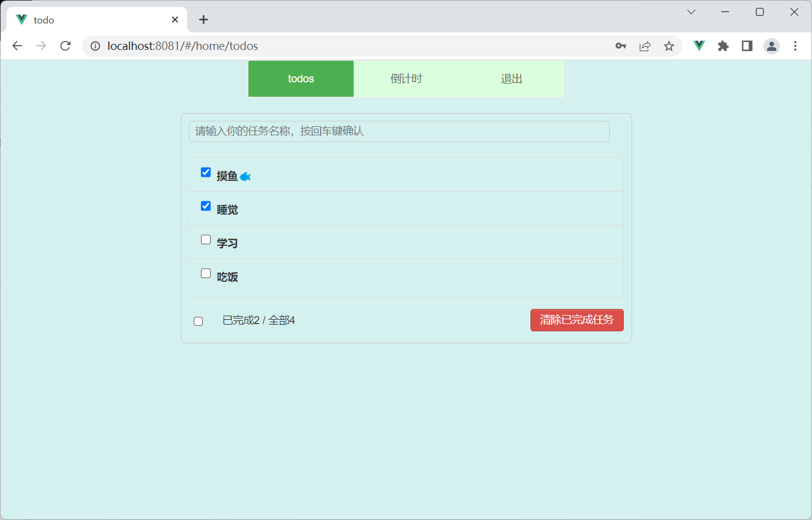Uncheck the 摸鱼 task checkbox
The width and height of the screenshot is (812, 520).
pyautogui.click(x=206, y=172)
